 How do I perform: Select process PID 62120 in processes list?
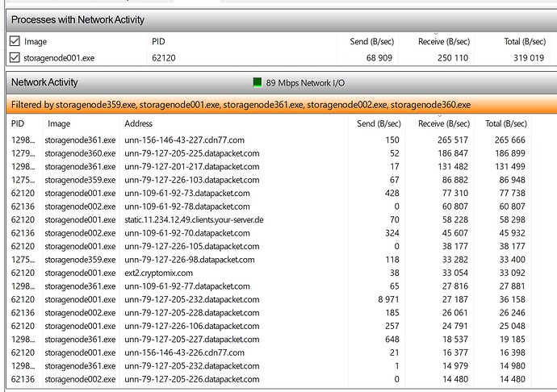[162, 57]
